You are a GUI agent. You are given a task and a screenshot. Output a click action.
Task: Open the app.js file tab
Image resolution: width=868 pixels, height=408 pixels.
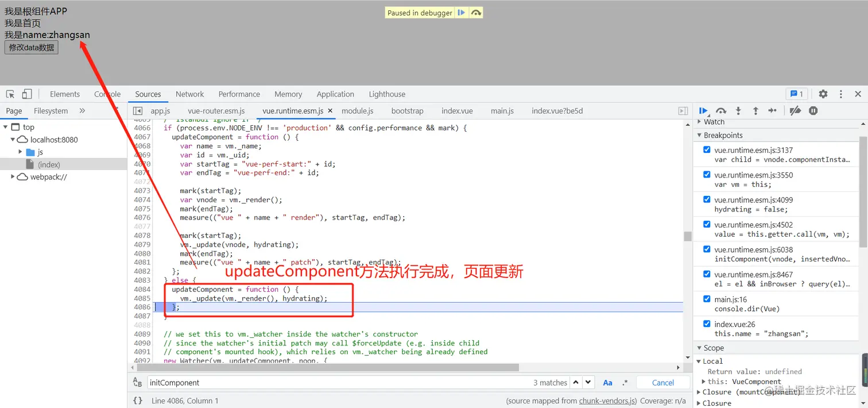(x=161, y=111)
